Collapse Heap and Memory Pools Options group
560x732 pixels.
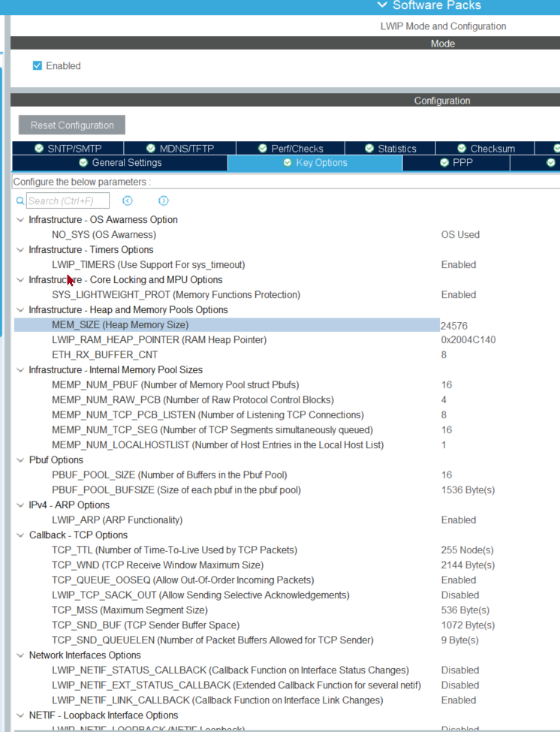click(x=20, y=310)
